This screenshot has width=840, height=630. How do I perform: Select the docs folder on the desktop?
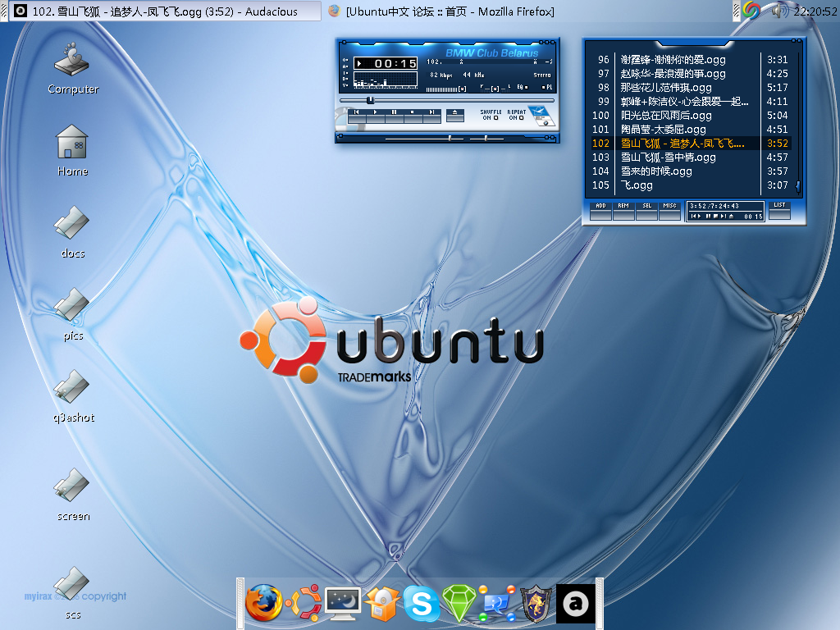click(x=72, y=232)
